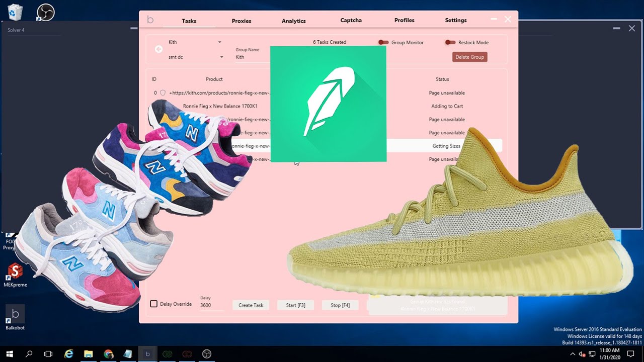Open the Settings tab
This screenshot has width=644, height=362.
[456, 21]
